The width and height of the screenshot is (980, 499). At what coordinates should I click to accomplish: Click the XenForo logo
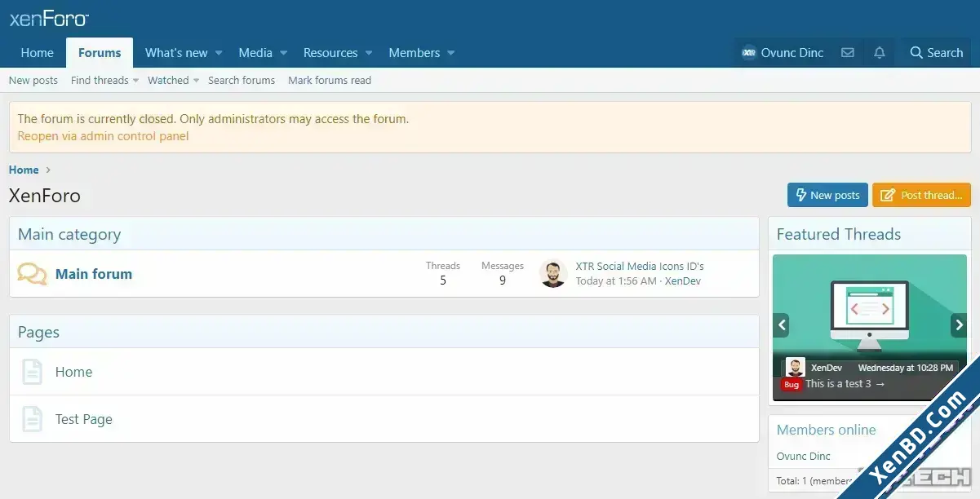point(49,19)
